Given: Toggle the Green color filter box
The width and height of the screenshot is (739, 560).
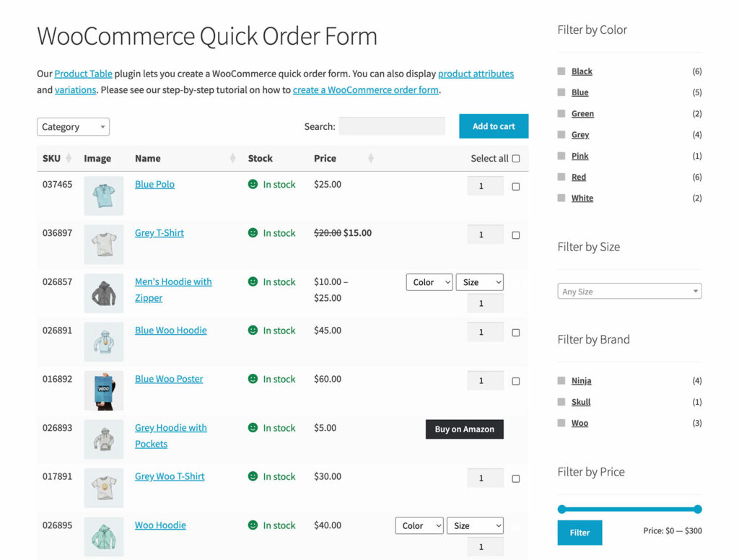Looking at the screenshot, I should [x=561, y=113].
